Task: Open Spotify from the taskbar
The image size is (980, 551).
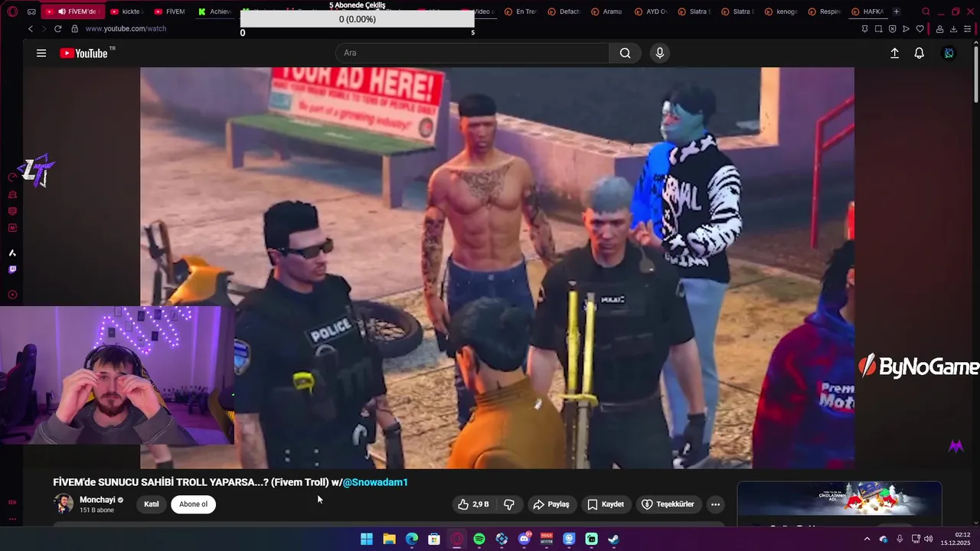Action: [x=479, y=539]
